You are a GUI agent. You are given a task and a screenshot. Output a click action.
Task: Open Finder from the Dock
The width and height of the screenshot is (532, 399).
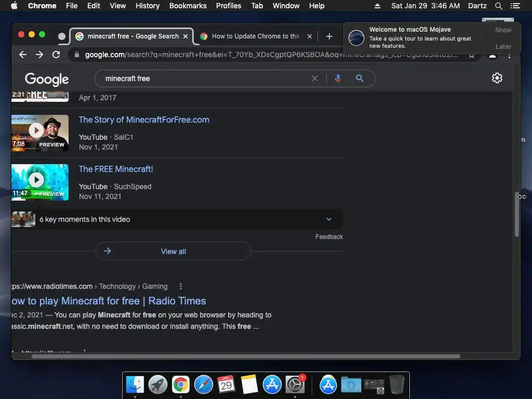(135, 385)
